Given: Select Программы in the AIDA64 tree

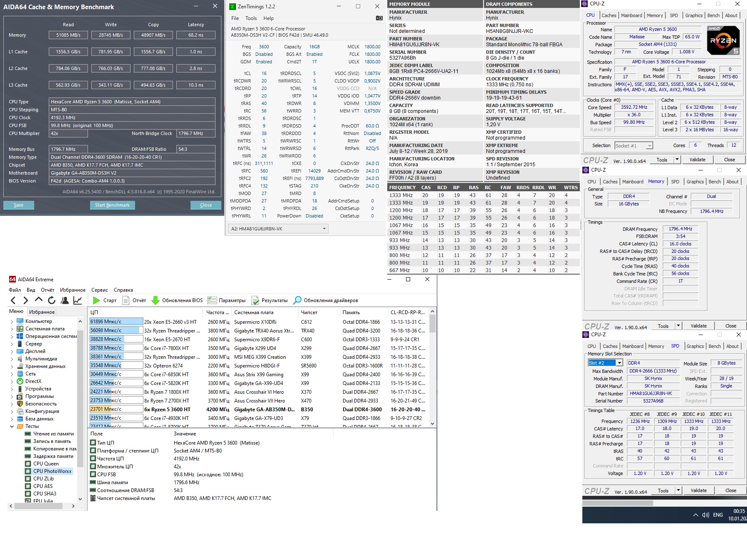Looking at the screenshot, I should 35,396.
